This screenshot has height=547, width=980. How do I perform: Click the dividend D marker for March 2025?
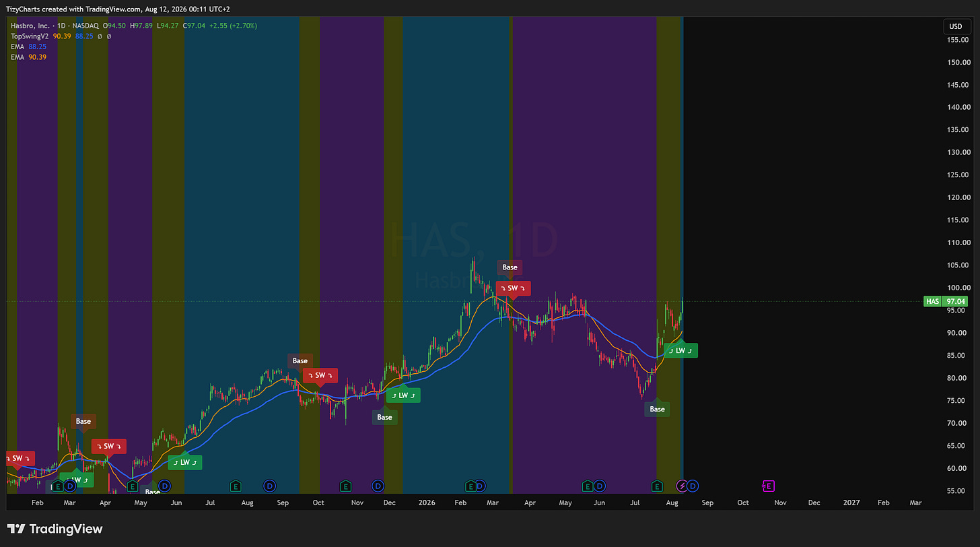click(x=69, y=486)
